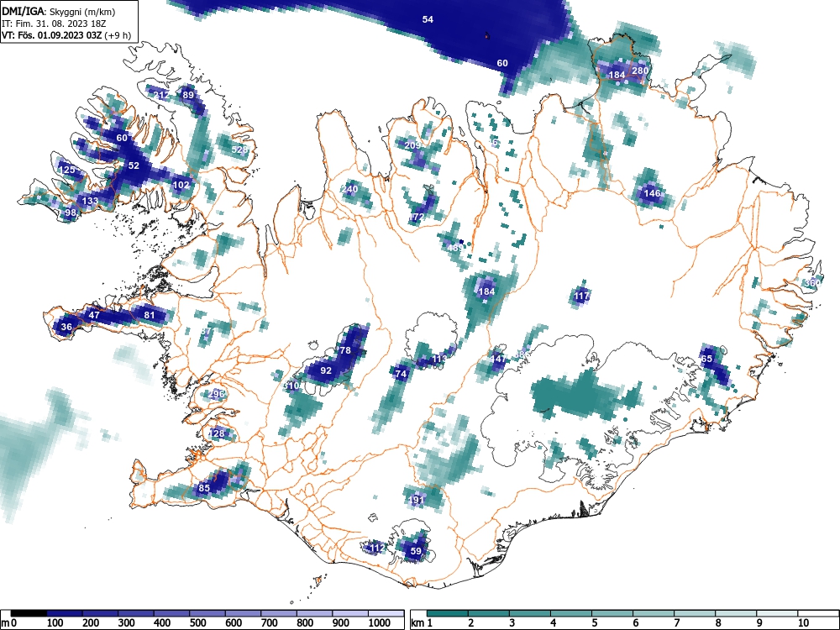The image size is (840, 630).
Task: Click the value 133 in the Westfjords
Action: [90, 201]
